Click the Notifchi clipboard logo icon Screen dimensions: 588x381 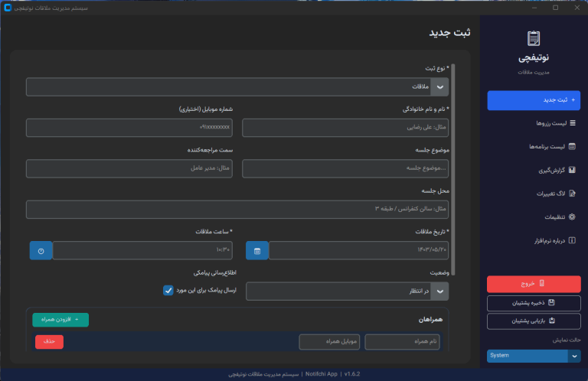[x=533, y=38]
